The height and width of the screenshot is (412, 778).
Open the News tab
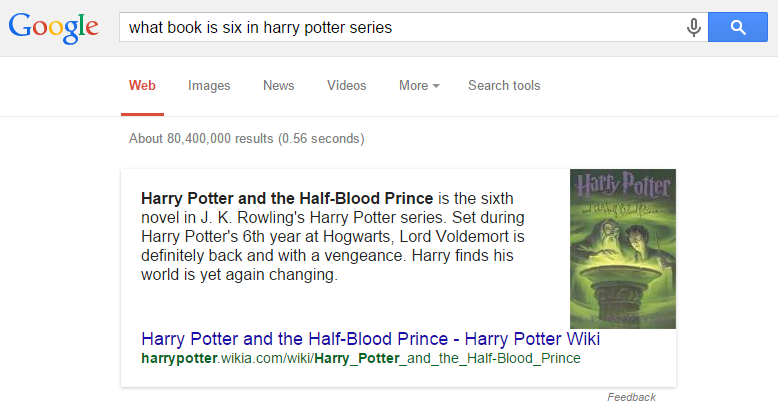click(279, 86)
